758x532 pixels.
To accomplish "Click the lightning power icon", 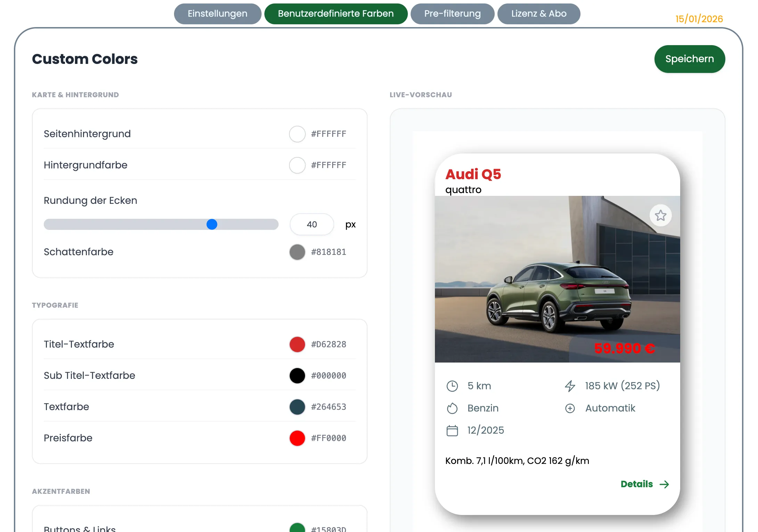I will point(570,385).
